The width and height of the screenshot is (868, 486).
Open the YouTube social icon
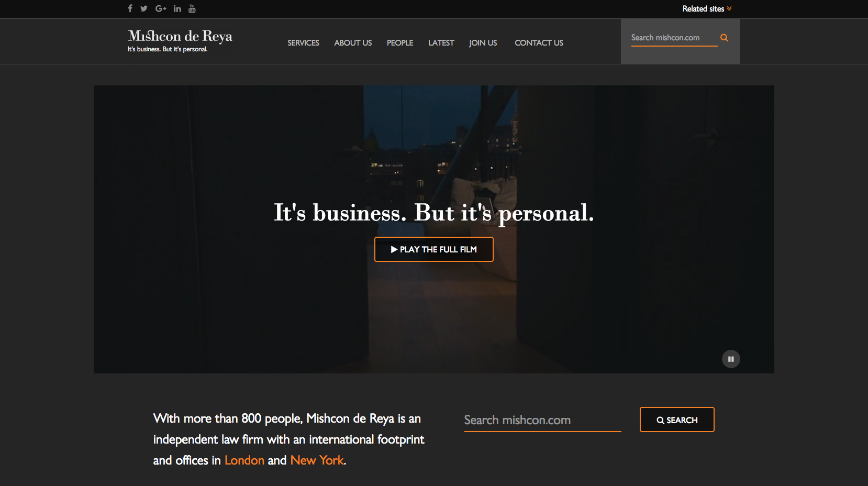tap(192, 8)
